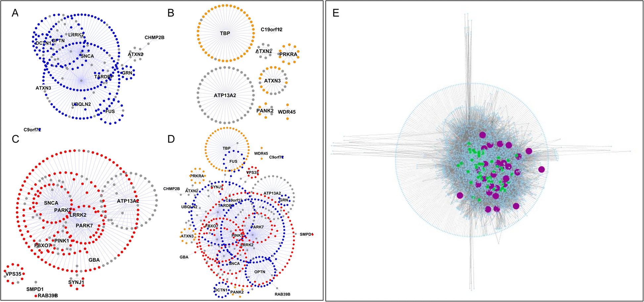Click the ATXN2 label in panel A
Viewport: 644px width, 302px height.
[x=136, y=55]
